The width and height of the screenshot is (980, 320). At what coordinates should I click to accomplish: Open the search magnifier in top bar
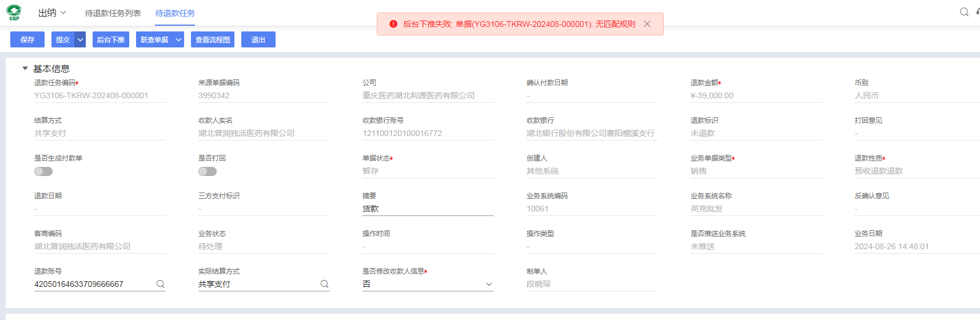pos(964,12)
